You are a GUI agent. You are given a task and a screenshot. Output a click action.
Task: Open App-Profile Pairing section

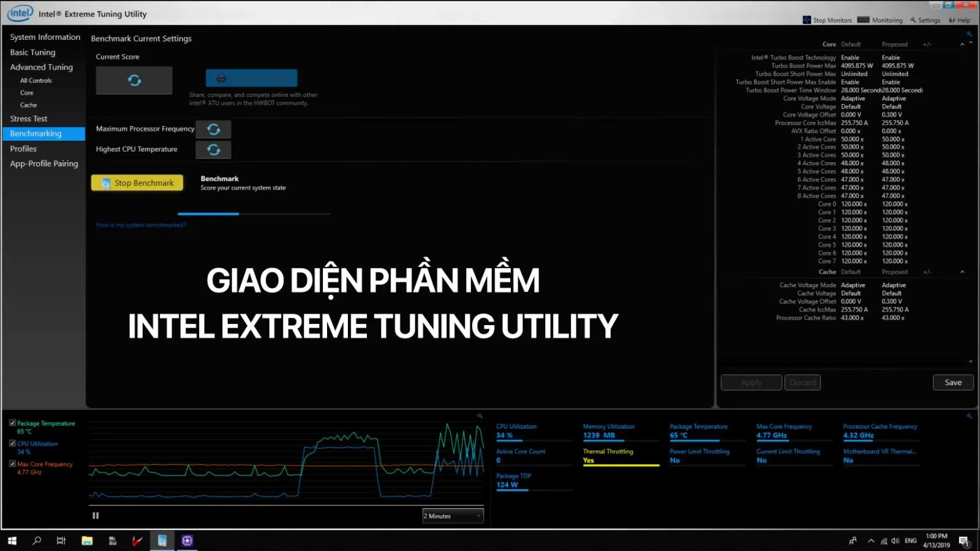(x=43, y=164)
